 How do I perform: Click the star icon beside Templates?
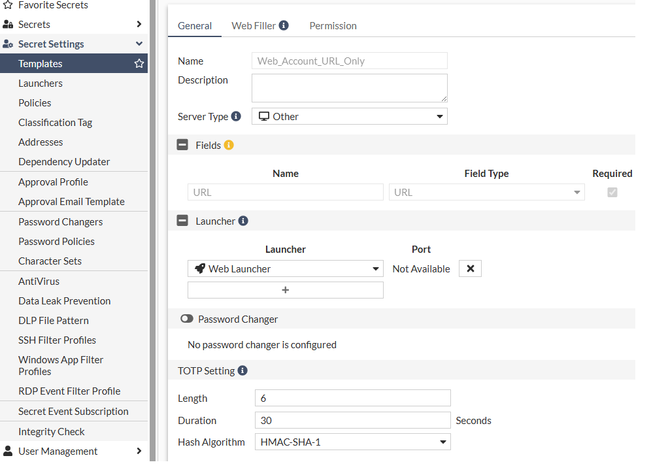coord(139,64)
